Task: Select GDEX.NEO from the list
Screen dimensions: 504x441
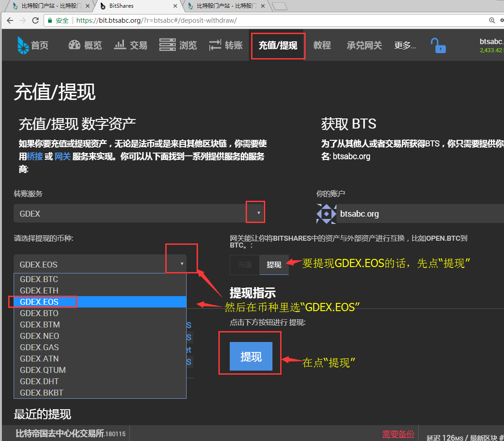Action: pyautogui.click(x=100, y=336)
